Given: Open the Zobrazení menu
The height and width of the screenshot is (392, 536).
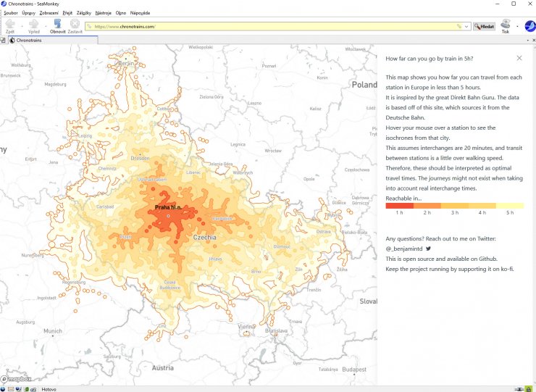Looking at the screenshot, I should [x=49, y=12].
